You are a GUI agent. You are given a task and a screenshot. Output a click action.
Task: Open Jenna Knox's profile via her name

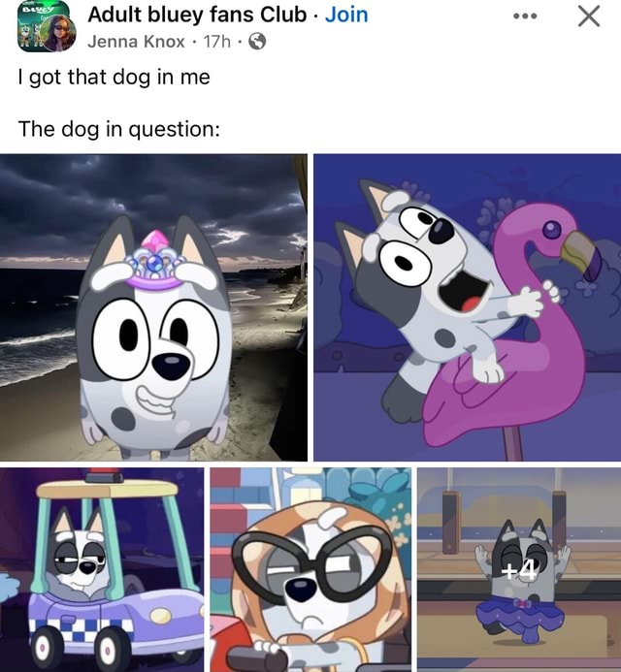coord(136,42)
